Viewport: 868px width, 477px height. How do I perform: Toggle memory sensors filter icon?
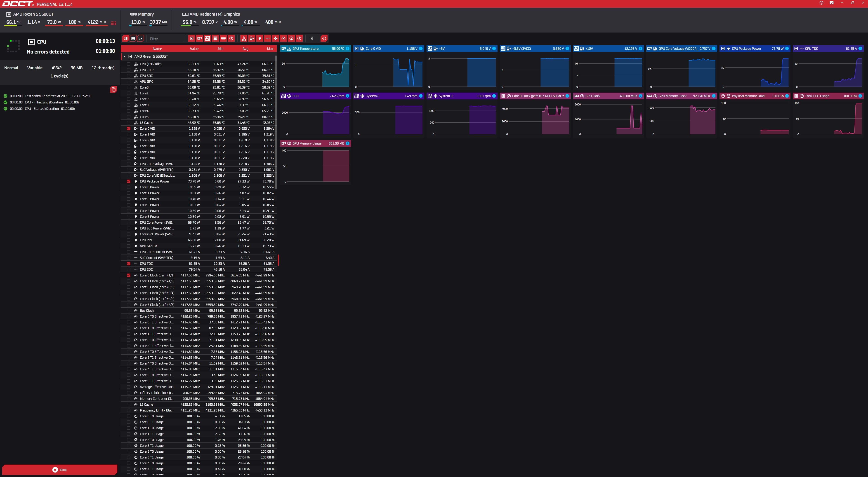[x=223, y=38]
